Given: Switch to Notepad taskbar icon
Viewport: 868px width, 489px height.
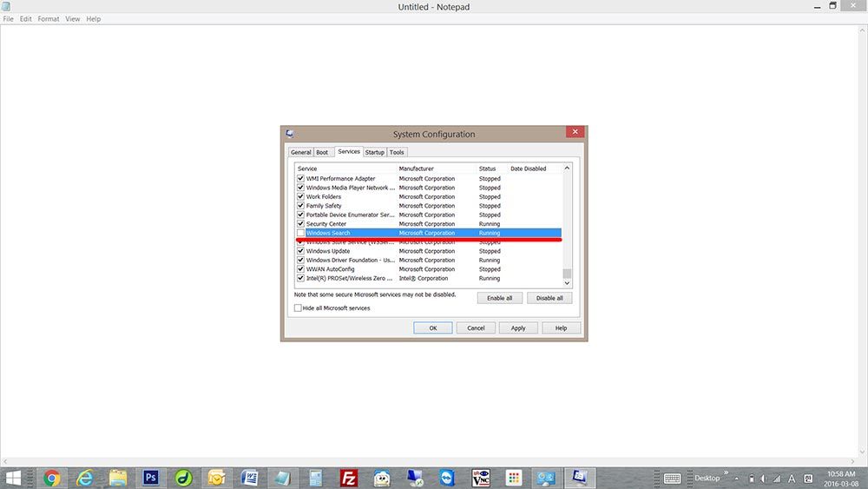Looking at the screenshot, I should (x=282, y=478).
